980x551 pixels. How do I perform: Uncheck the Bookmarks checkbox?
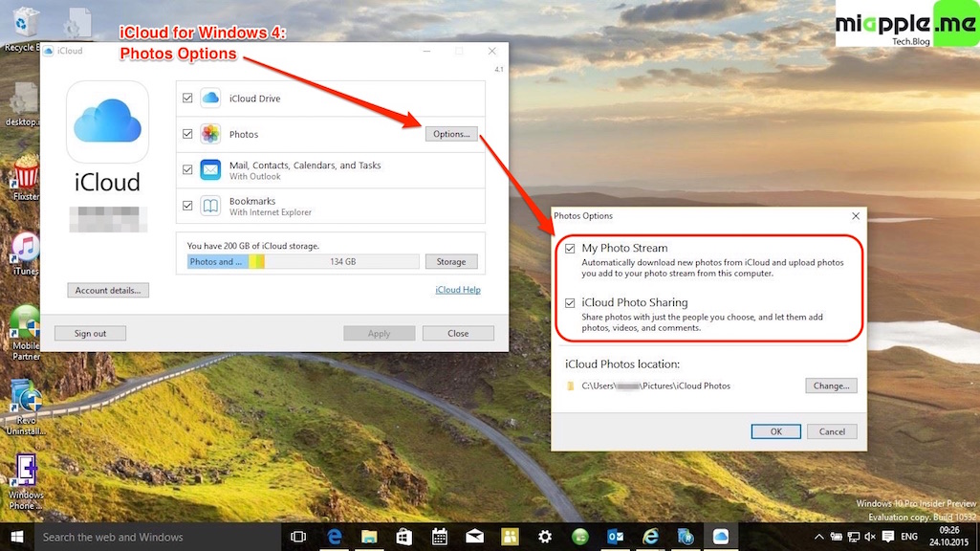187,206
